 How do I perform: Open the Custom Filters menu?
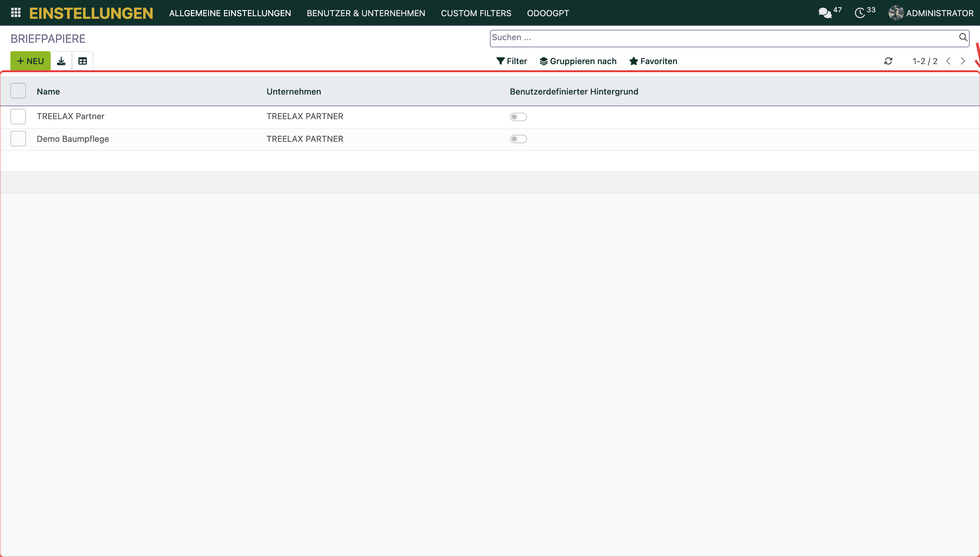click(476, 13)
